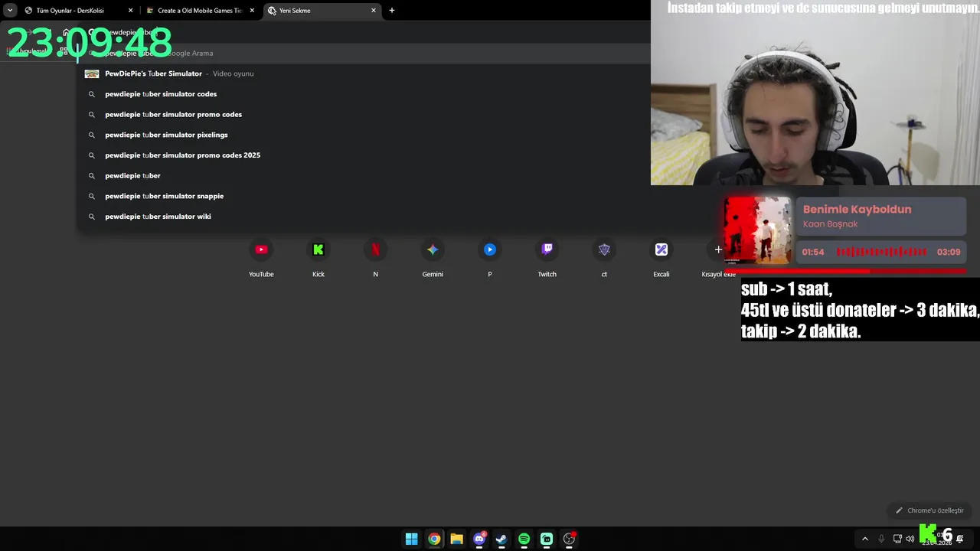Image resolution: width=980 pixels, height=551 pixels.
Task: Click the Kaan Boşnak artist name
Action: tap(830, 224)
